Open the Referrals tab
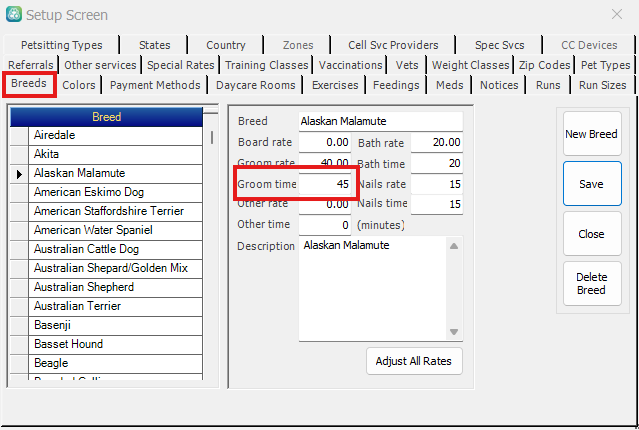Image resolution: width=639 pixels, height=430 pixels. point(31,65)
